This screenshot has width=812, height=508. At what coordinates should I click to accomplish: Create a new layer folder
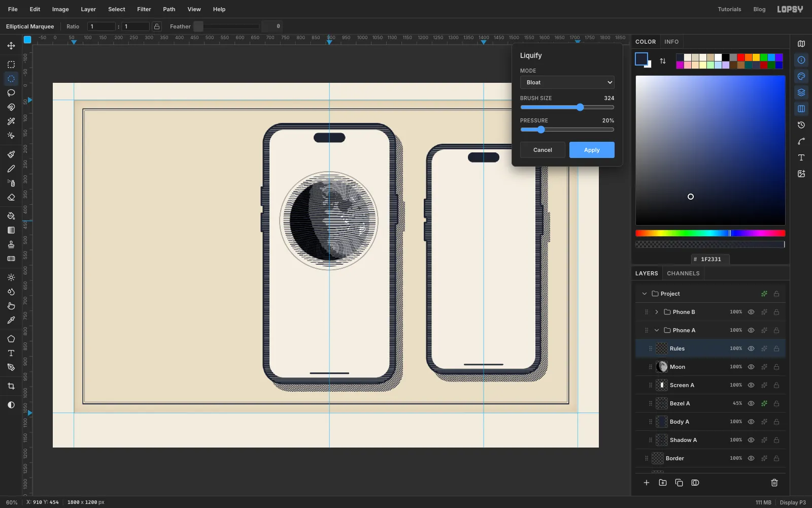point(663,483)
